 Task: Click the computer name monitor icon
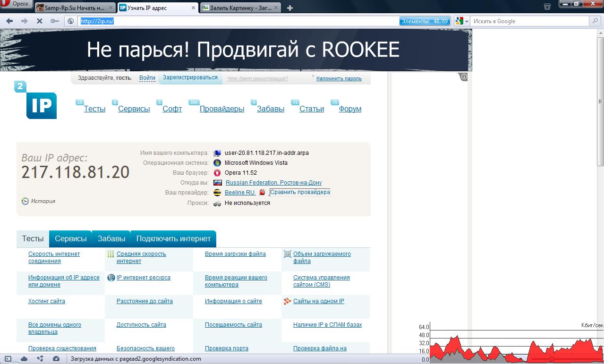pyautogui.click(x=217, y=153)
